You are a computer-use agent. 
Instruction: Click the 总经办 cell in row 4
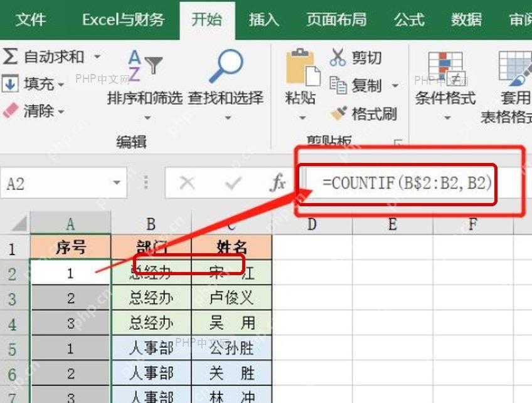[x=151, y=323]
